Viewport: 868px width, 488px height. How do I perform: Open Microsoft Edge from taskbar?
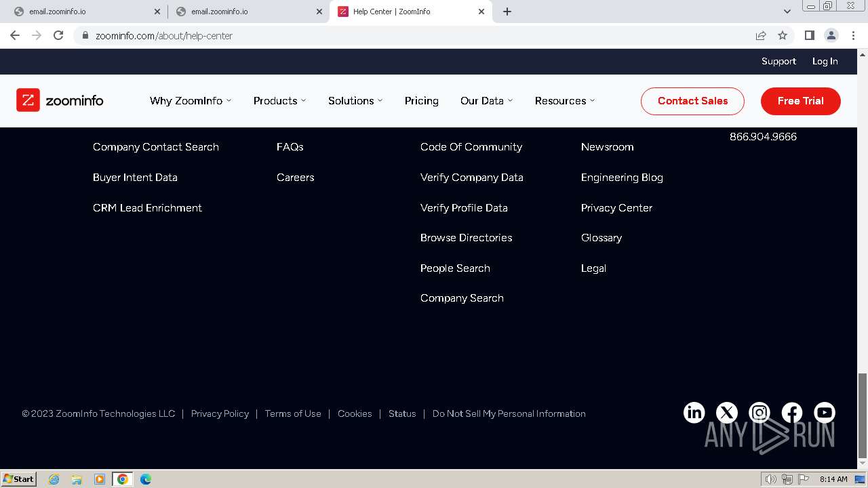[x=145, y=479]
